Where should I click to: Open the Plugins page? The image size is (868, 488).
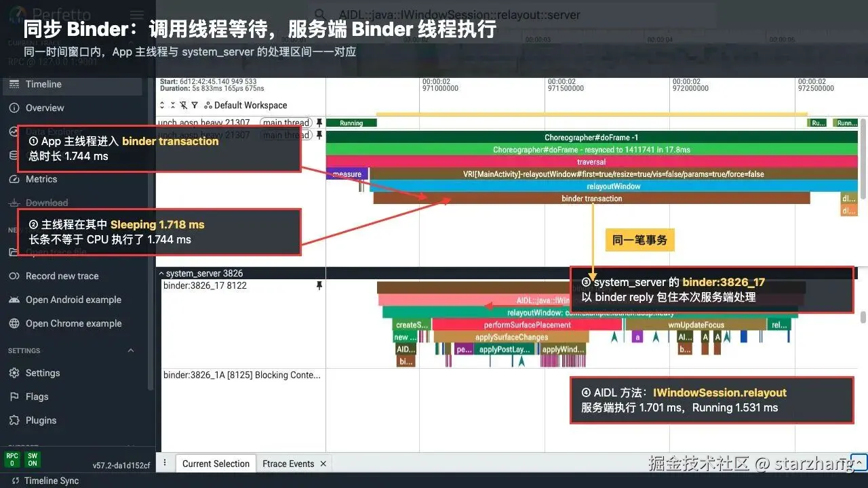pos(71,420)
